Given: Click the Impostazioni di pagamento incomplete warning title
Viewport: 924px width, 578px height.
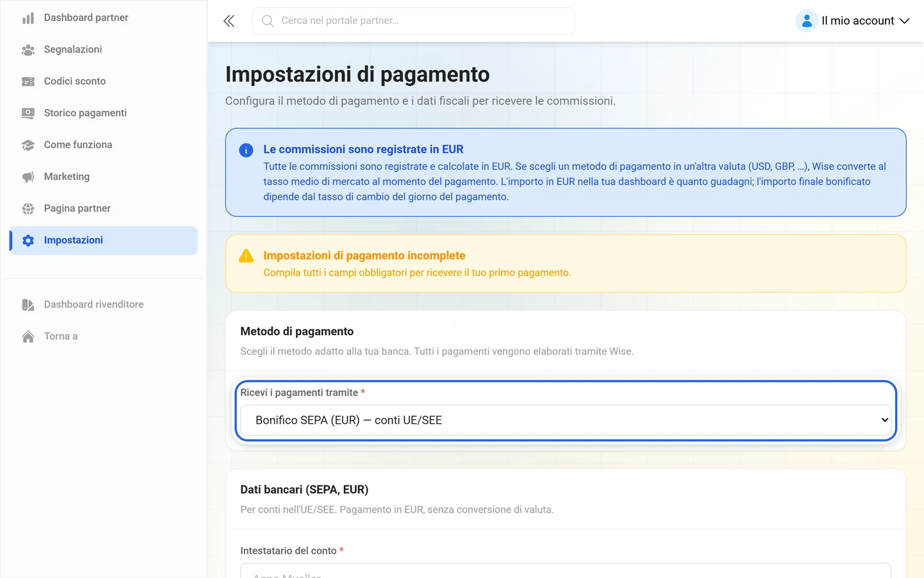Looking at the screenshot, I should click(364, 256).
